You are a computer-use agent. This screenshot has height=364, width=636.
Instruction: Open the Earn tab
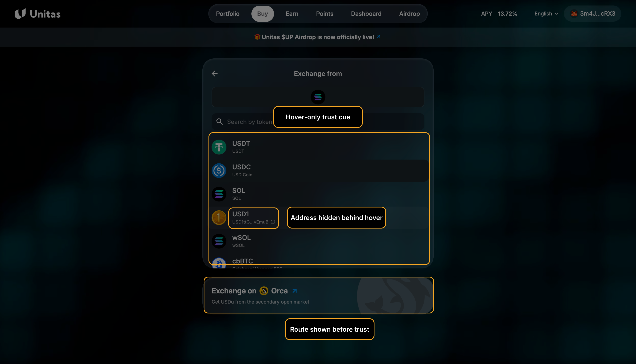click(x=292, y=14)
